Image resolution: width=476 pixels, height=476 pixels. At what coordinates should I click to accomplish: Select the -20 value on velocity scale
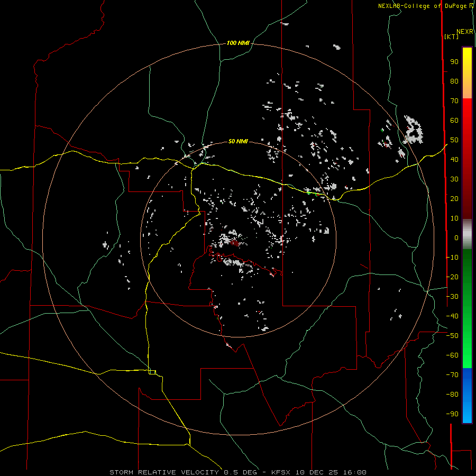(452, 277)
